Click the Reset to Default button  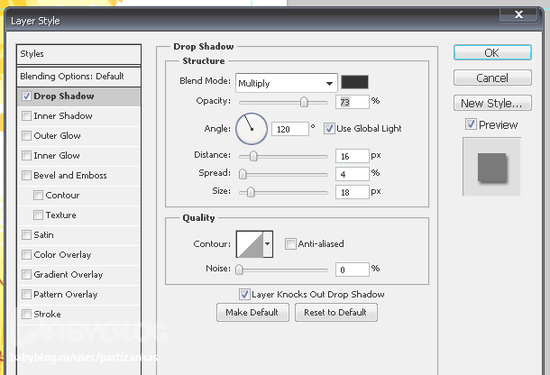point(336,312)
